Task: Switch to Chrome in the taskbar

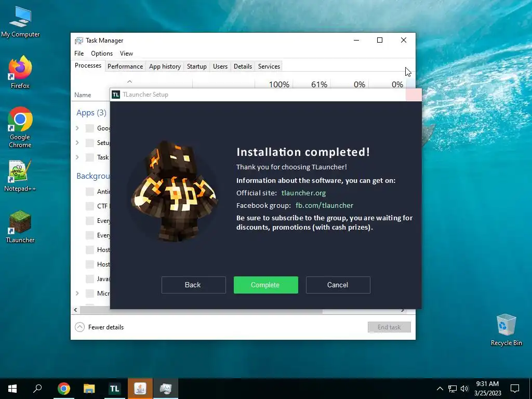Action: [x=64, y=389]
